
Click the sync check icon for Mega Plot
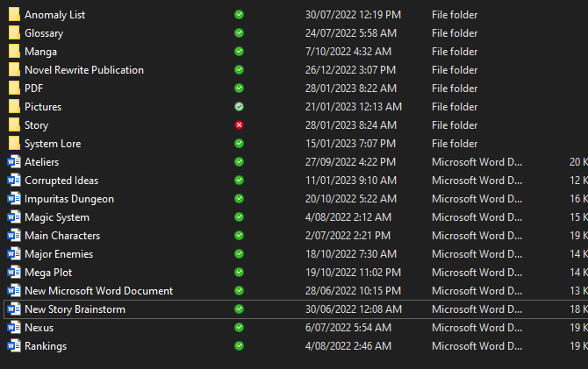point(239,273)
